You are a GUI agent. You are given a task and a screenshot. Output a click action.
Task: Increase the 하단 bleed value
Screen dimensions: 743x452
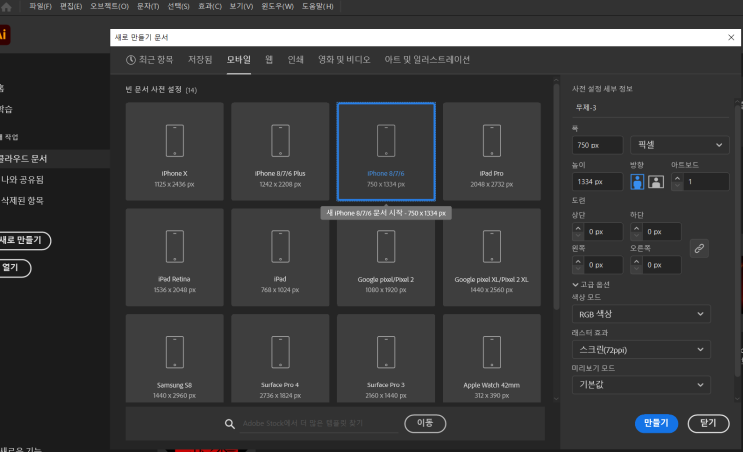[x=636, y=228]
